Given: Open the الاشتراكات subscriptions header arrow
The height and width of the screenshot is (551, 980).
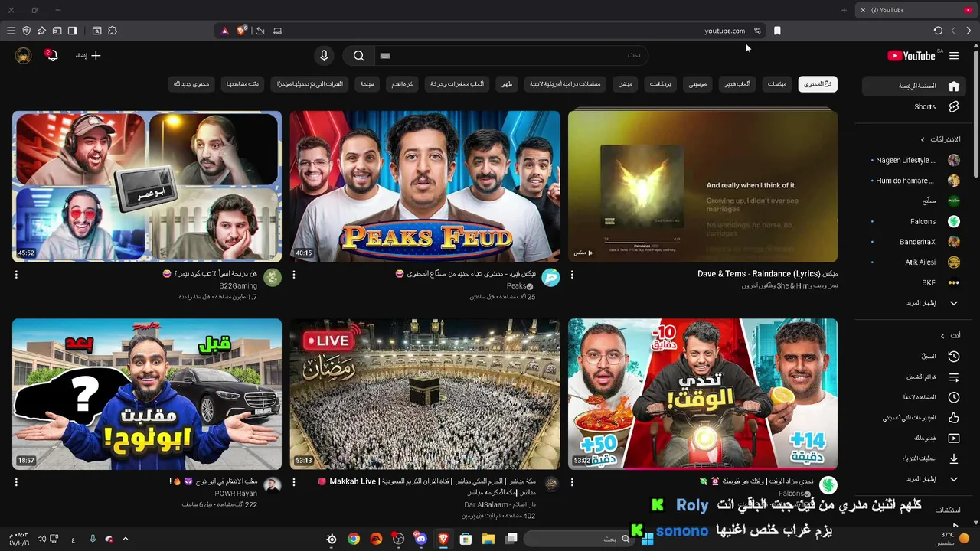Looking at the screenshot, I should pos(923,139).
